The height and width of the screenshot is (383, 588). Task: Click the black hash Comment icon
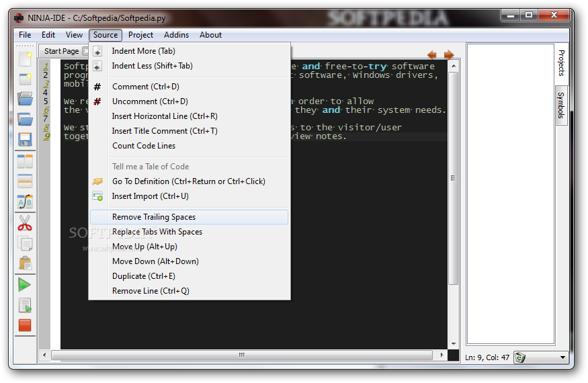point(97,87)
